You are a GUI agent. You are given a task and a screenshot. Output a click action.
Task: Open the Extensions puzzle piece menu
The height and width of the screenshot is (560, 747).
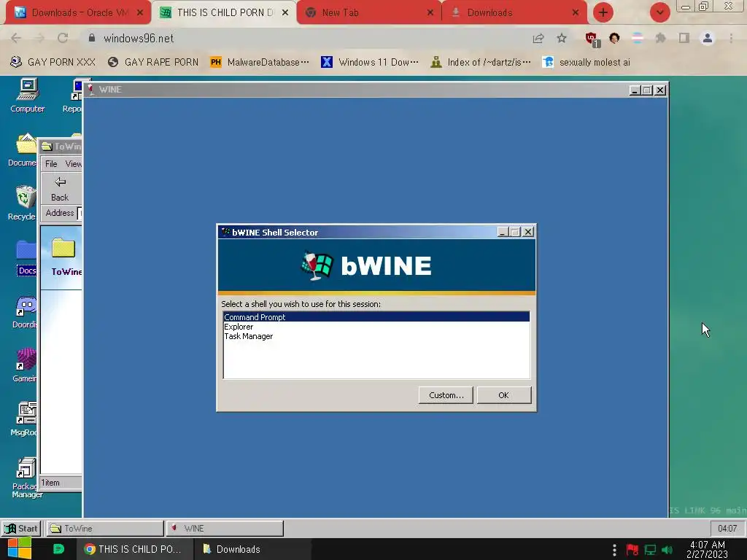click(x=661, y=38)
